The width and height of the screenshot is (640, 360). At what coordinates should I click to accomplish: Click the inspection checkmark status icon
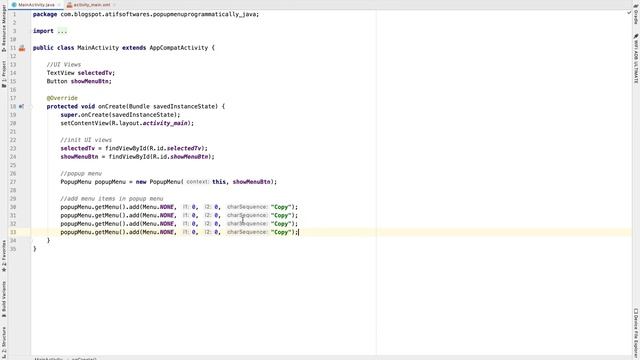pyautogui.click(x=629, y=13)
